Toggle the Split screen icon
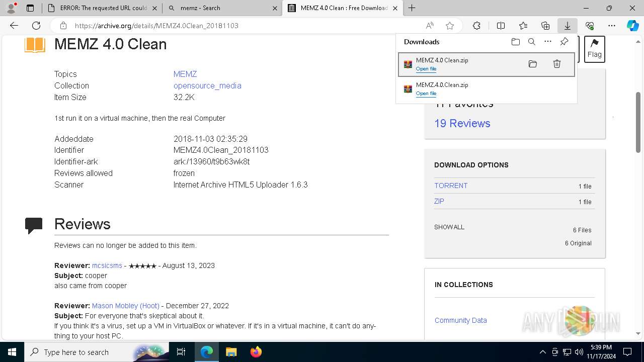The height and width of the screenshot is (362, 644). point(501,26)
